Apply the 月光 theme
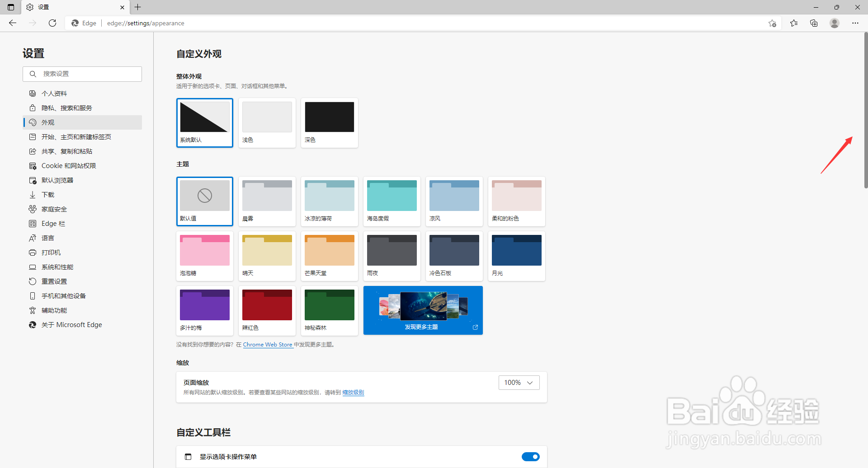Screen dimensions: 868x468 tap(517, 256)
